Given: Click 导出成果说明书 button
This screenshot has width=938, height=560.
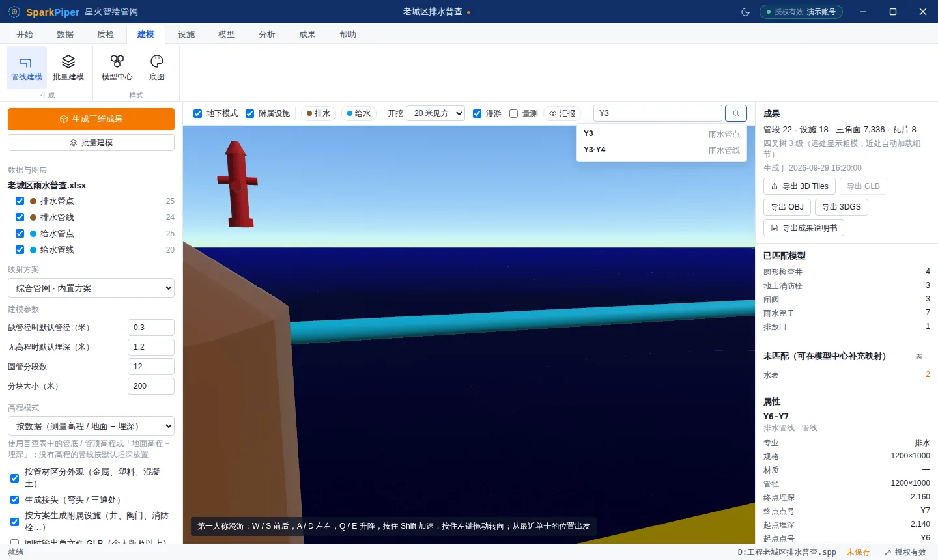Looking at the screenshot, I should (x=804, y=228).
